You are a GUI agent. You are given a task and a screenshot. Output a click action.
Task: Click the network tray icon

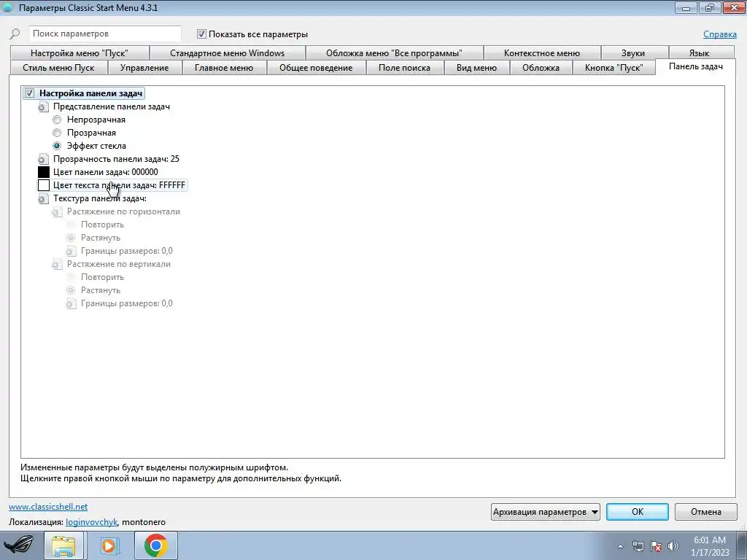tap(638, 546)
